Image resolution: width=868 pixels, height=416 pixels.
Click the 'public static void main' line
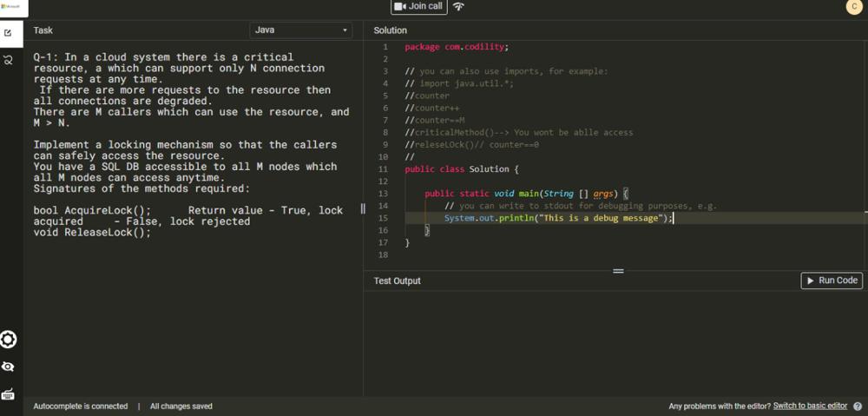click(x=527, y=194)
